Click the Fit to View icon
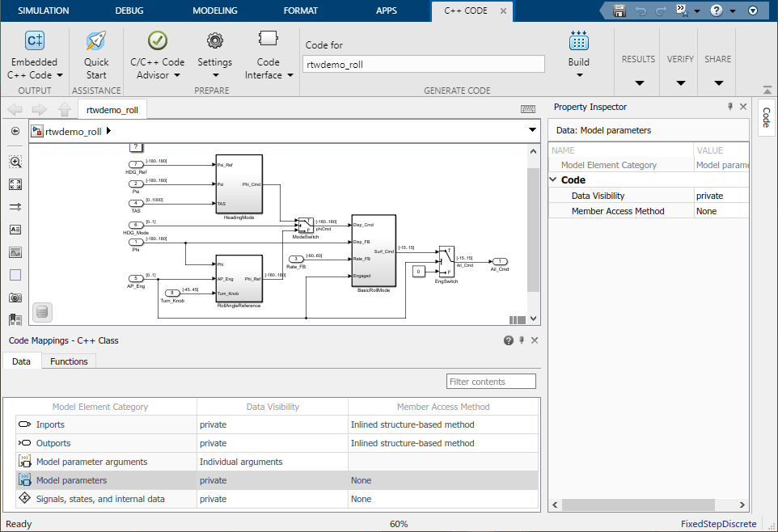The height and width of the screenshot is (532, 778). [x=15, y=184]
